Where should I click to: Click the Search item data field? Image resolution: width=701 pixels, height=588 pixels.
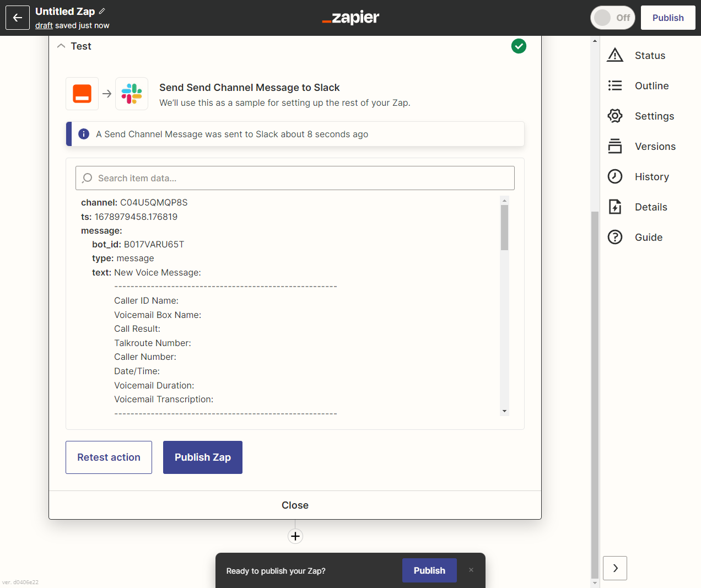coord(295,178)
